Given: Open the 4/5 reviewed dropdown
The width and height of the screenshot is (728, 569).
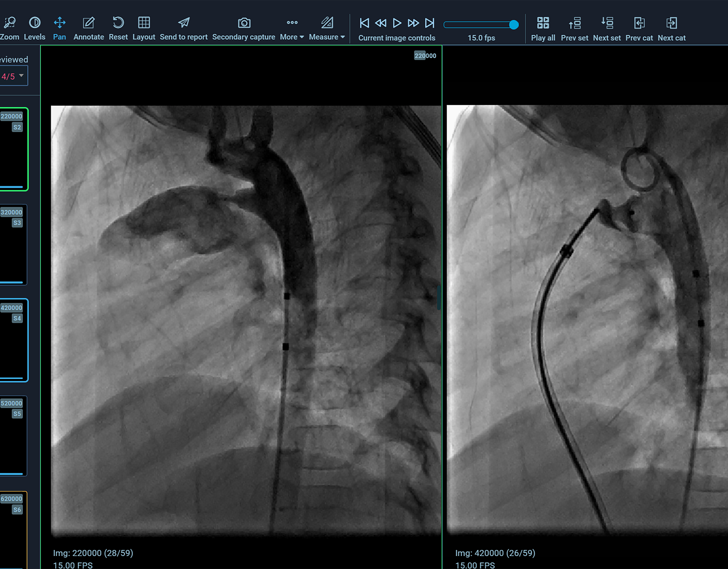Looking at the screenshot, I should [13, 76].
